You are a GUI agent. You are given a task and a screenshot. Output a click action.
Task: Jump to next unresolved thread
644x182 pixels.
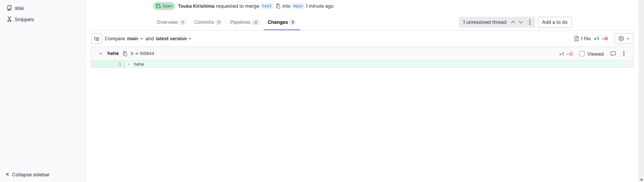pos(521,22)
